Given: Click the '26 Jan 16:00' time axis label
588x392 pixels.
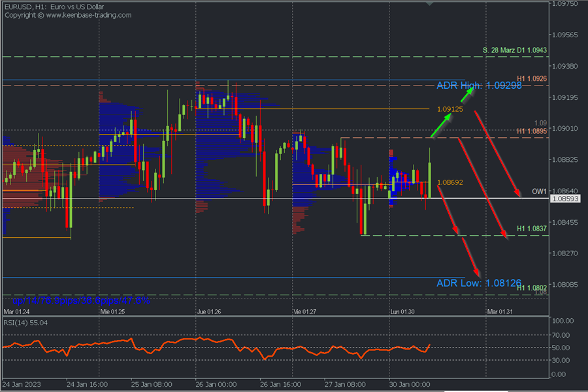Looking at the screenshot, I should [280, 385].
